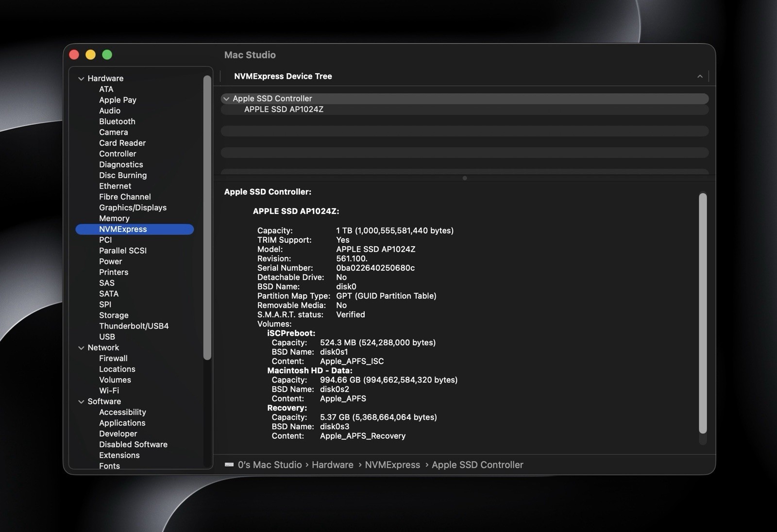The width and height of the screenshot is (777, 532).
Task: Collapse the Hardware section in sidebar
Action: (x=81, y=79)
